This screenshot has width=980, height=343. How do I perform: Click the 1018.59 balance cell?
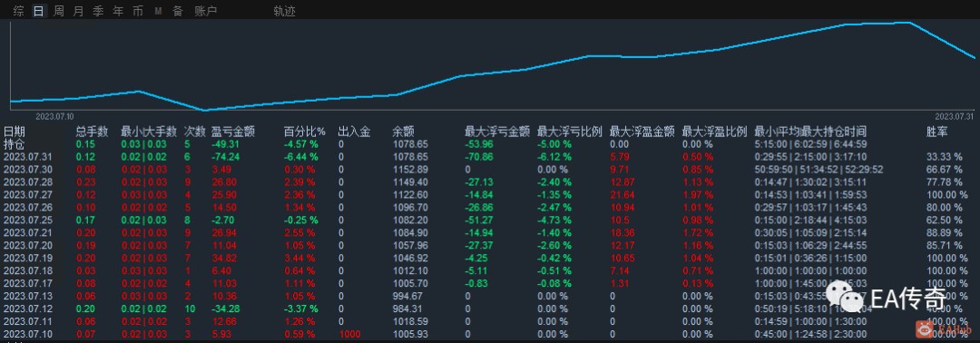[410, 322]
